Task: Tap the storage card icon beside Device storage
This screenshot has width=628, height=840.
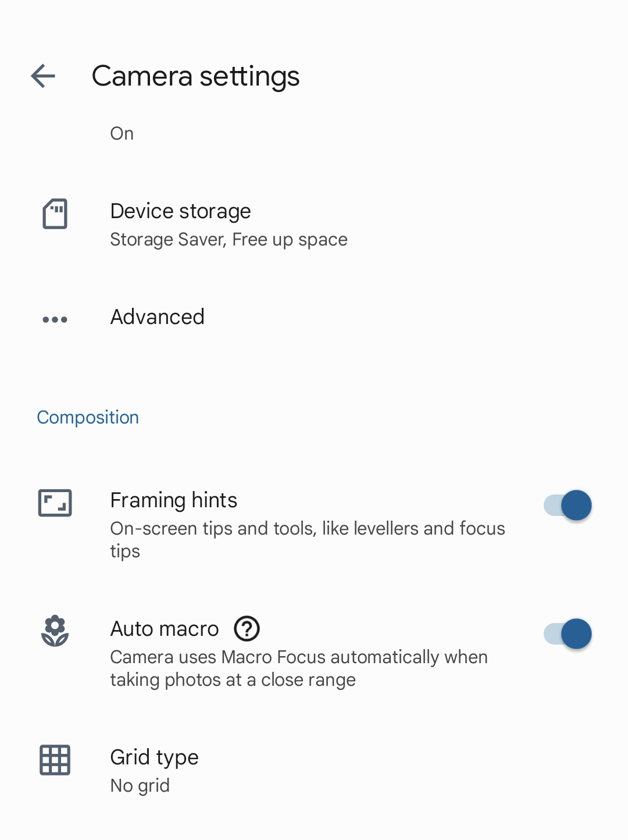Action: (55, 214)
